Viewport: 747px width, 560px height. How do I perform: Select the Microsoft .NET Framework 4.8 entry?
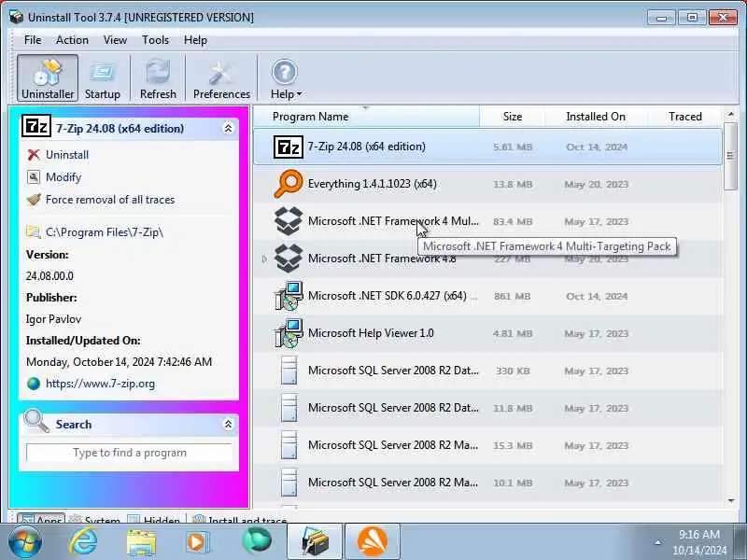point(487,259)
